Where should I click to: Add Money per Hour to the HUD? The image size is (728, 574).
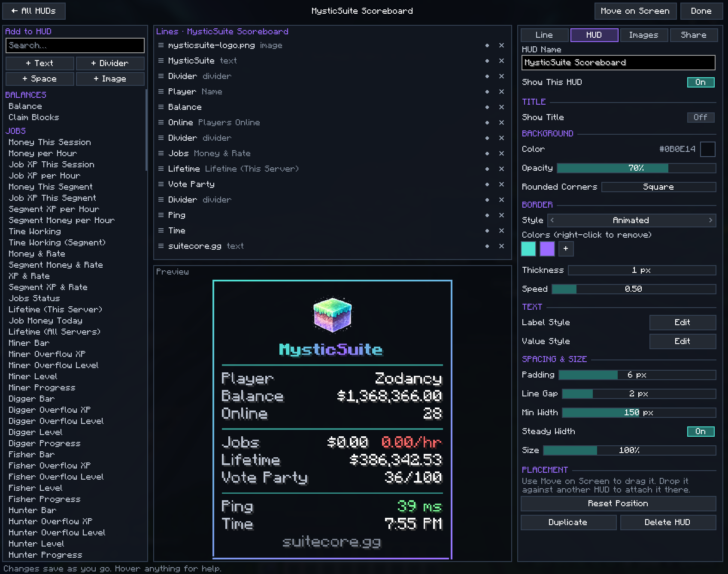pos(43,154)
